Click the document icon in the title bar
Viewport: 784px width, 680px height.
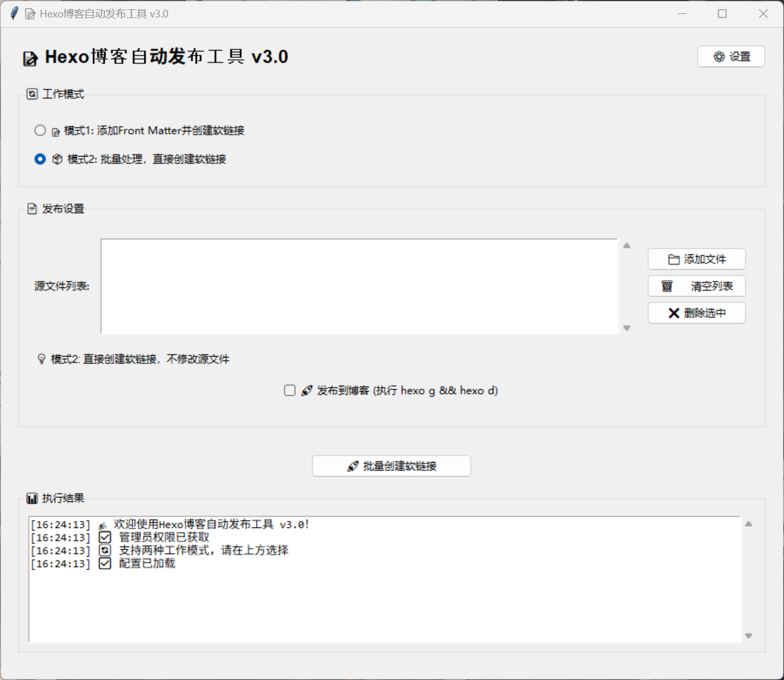(x=30, y=14)
